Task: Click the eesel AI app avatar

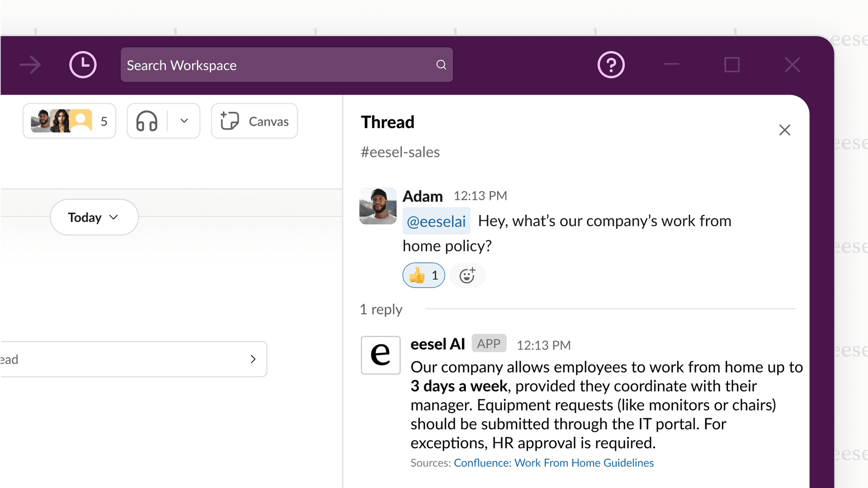Action: [x=380, y=355]
